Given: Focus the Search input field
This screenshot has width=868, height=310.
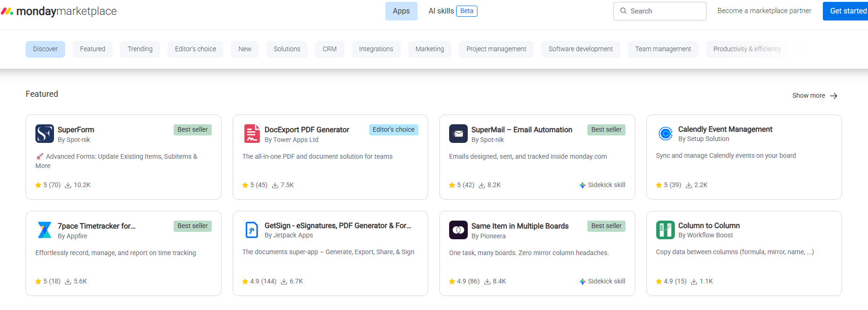Looking at the screenshot, I should [x=659, y=11].
